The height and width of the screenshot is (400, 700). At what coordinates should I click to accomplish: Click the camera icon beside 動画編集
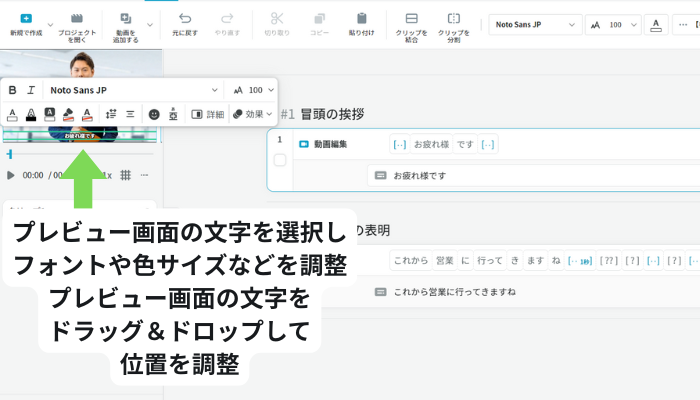pyautogui.click(x=304, y=144)
